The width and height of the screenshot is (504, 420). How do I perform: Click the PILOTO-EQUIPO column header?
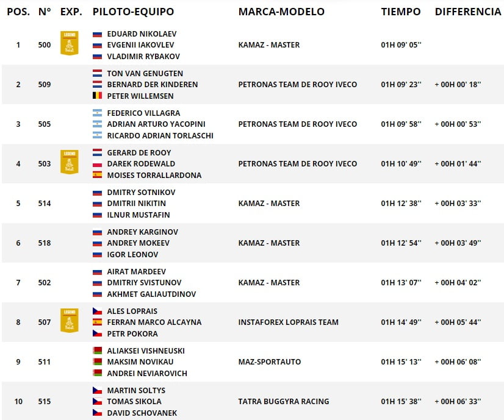click(133, 12)
